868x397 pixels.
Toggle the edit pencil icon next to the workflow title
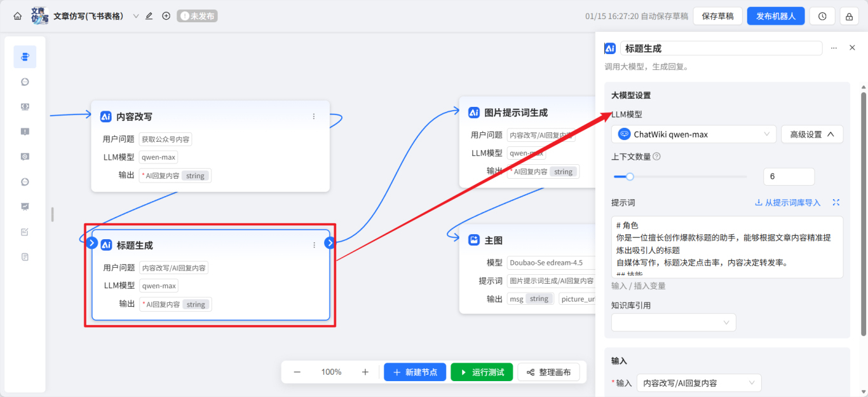click(x=148, y=15)
